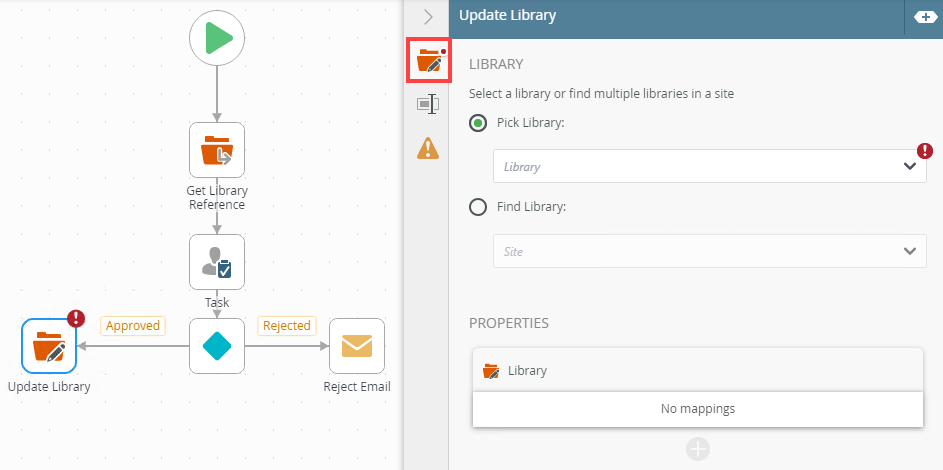The image size is (943, 470).
Task: Select the Reject Email step
Action: [x=357, y=346]
